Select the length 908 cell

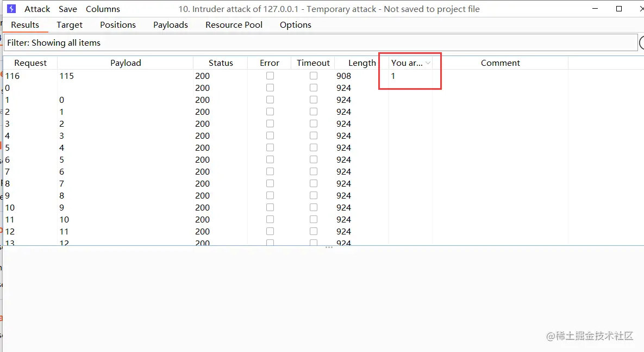[344, 76]
